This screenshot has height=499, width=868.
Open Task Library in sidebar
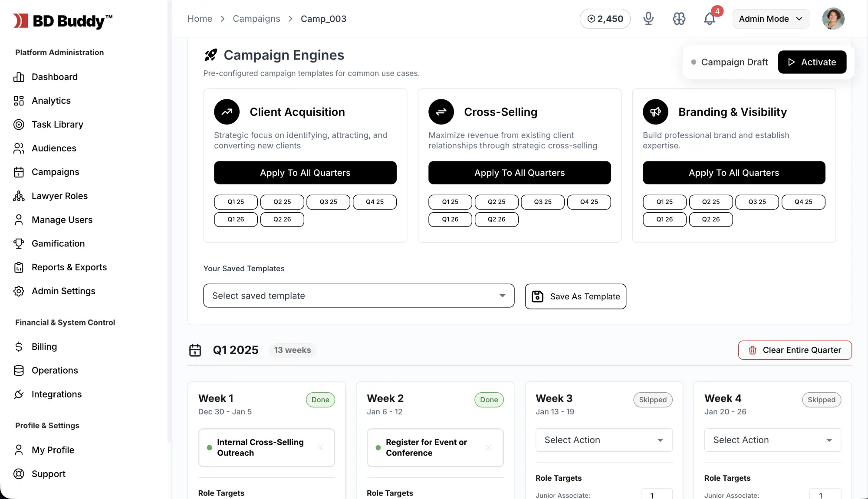tap(57, 125)
